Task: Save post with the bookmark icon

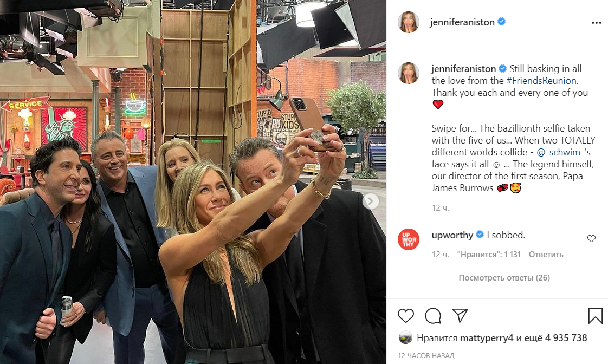Action: (x=595, y=315)
